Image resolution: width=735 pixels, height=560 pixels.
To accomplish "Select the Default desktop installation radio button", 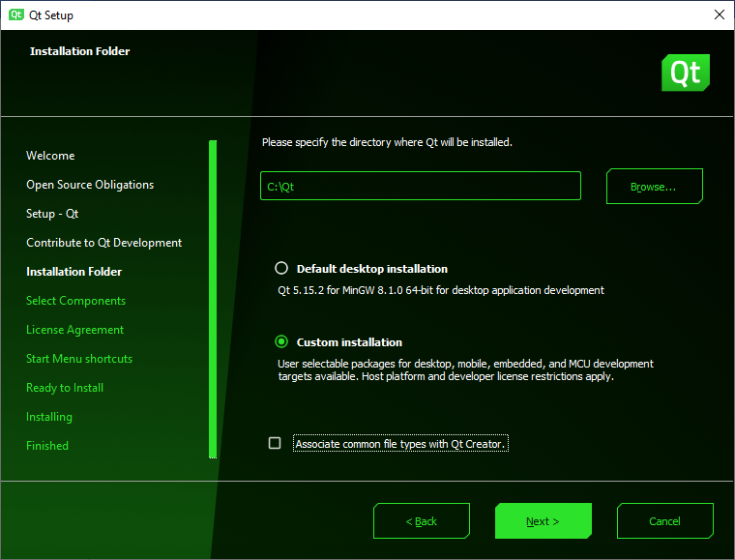I will [281, 268].
